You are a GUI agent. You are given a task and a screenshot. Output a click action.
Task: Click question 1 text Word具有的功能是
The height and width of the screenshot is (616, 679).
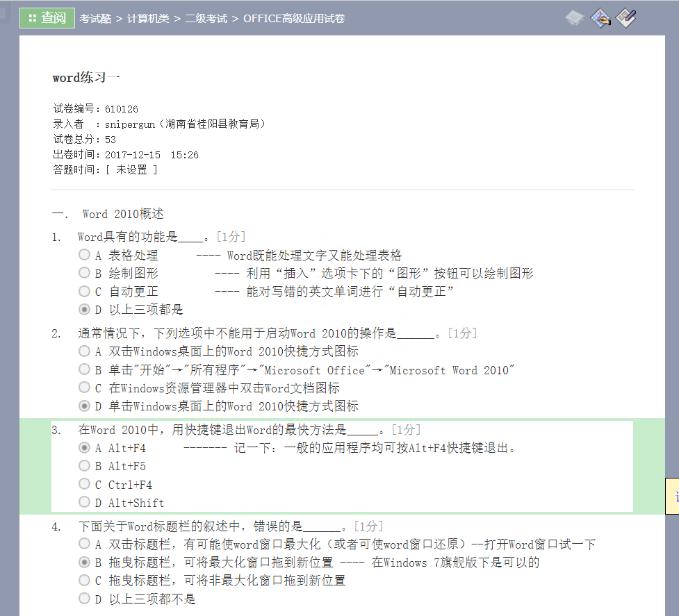161,237
